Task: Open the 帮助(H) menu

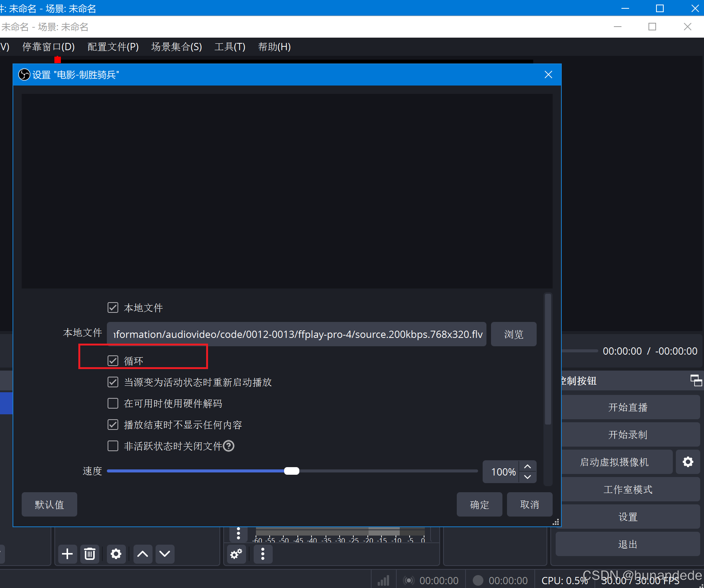Action: click(x=274, y=47)
